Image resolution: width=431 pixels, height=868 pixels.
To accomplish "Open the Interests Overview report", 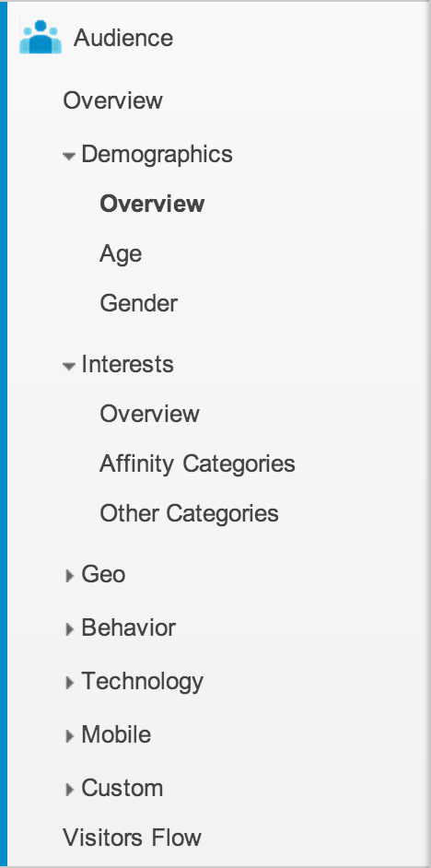I will pos(149,414).
